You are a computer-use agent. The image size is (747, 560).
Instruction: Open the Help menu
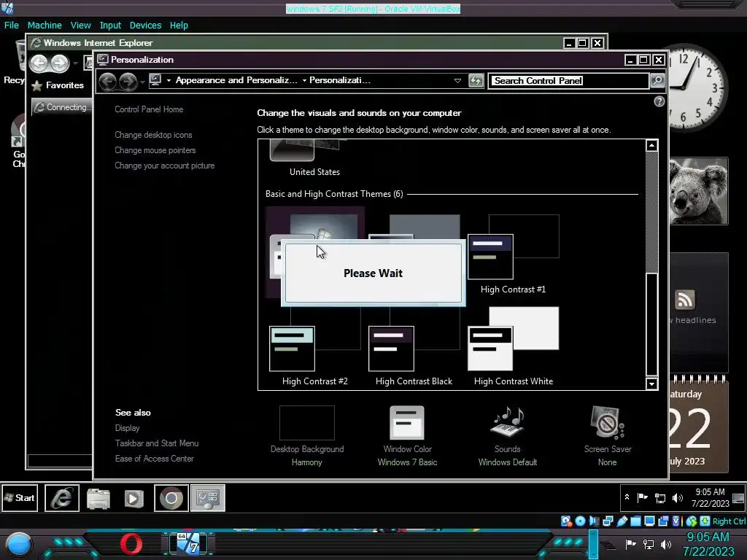[x=179, y=26]
